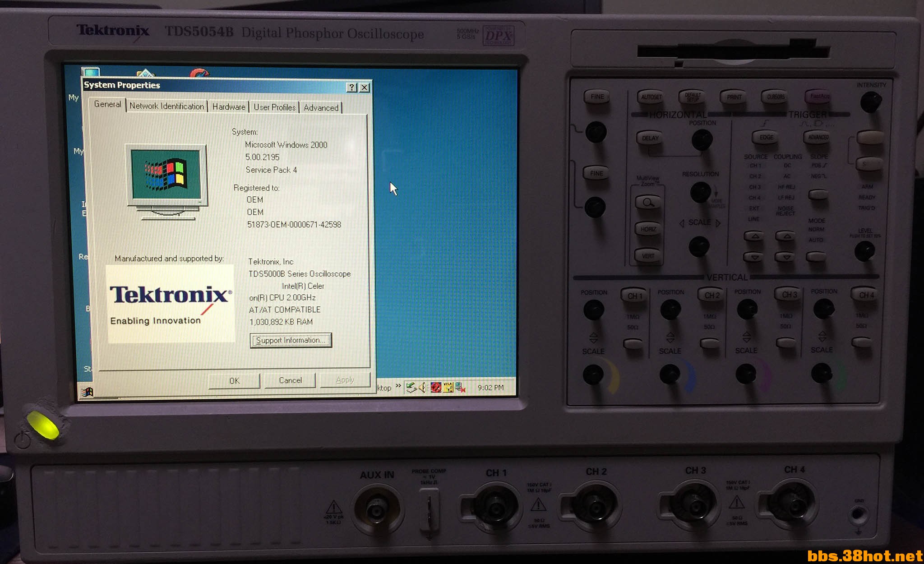Image resolution: width=924 pixels, height=564 pixels.
Task: Select the General tab
Action: click(x=107, y=104)
